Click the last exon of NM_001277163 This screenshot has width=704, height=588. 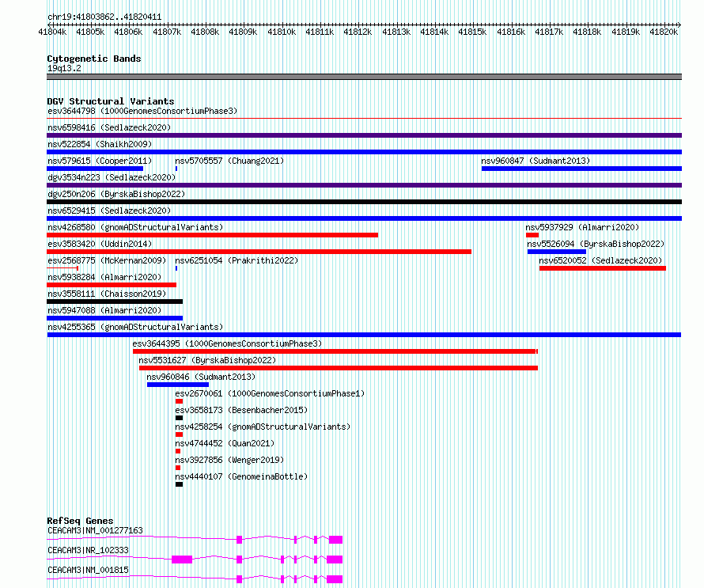[336, 540]
